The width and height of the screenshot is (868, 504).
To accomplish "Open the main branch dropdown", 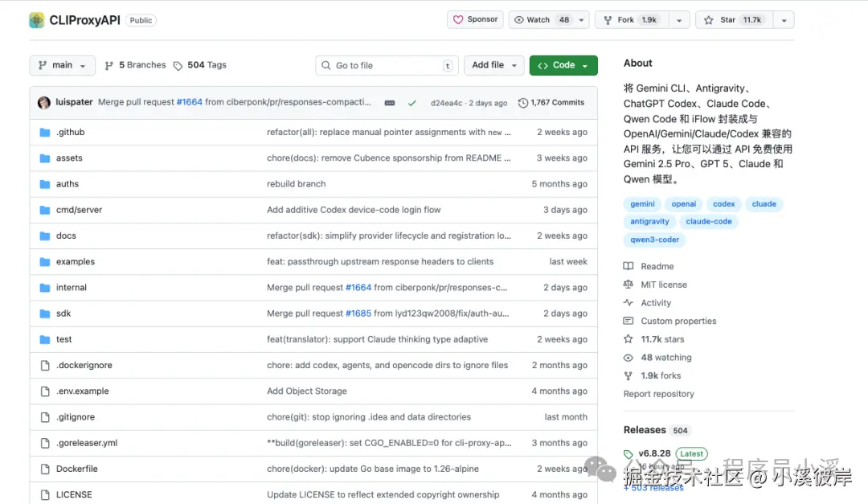I will (62, 65).
